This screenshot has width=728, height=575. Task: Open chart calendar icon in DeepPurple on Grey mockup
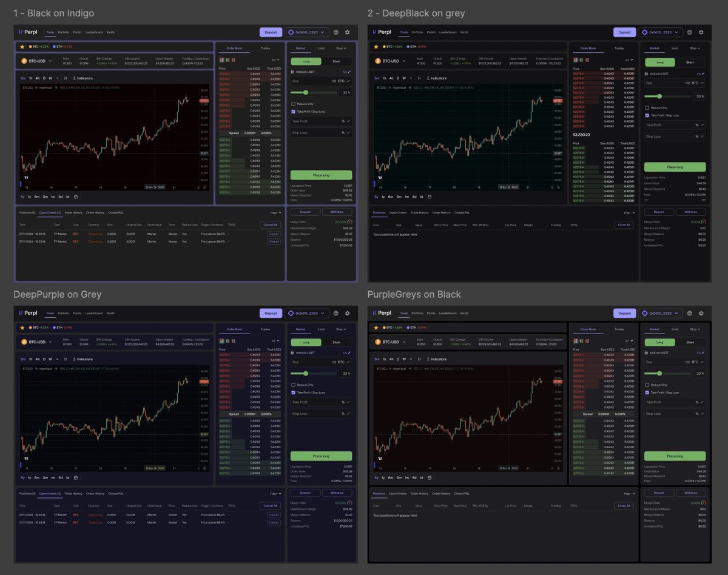tap(76, 477)
